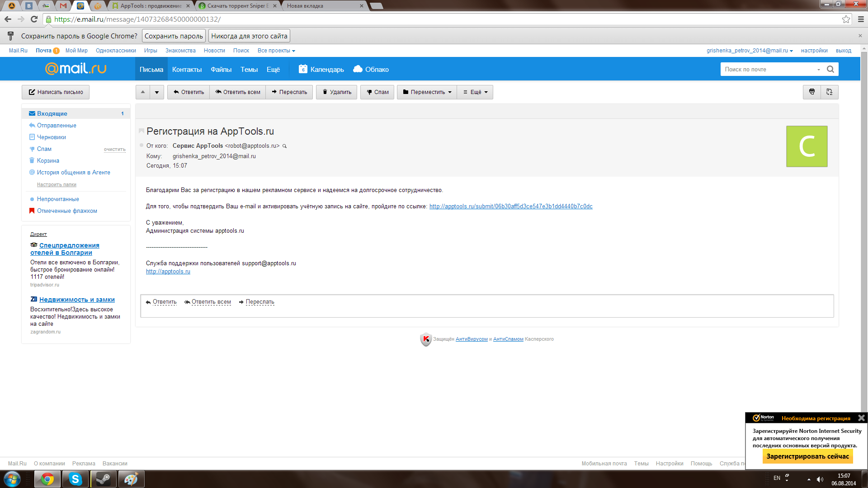The image size is (868, 488).
Task: Open the Спам folder in the sidebar
Action: pos(44,149)
